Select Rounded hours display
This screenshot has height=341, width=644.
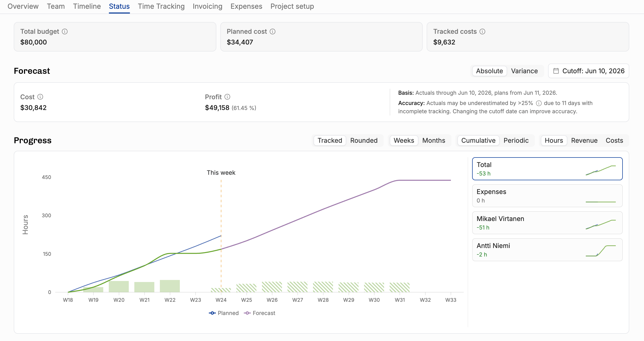coord(364,140)
